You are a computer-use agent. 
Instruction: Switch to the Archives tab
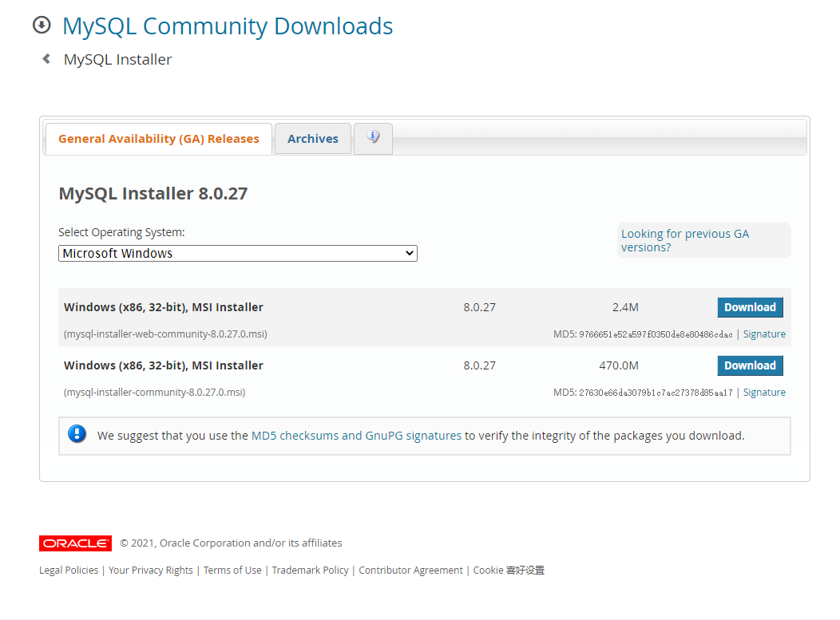[x=313, y=139]
